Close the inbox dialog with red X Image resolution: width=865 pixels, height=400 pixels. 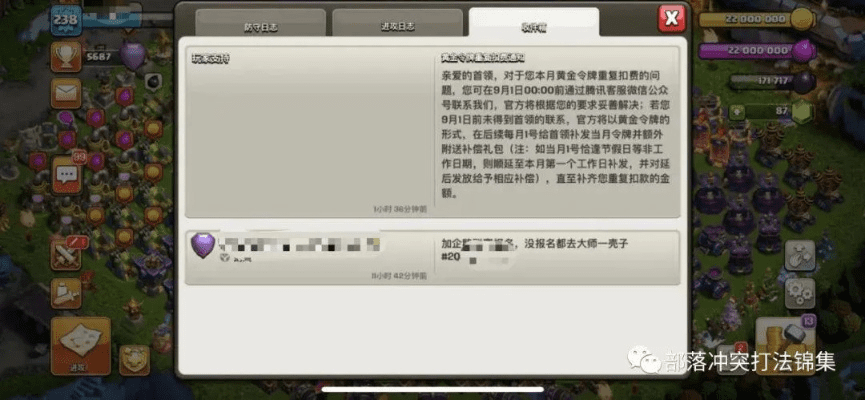coord(671,18)
